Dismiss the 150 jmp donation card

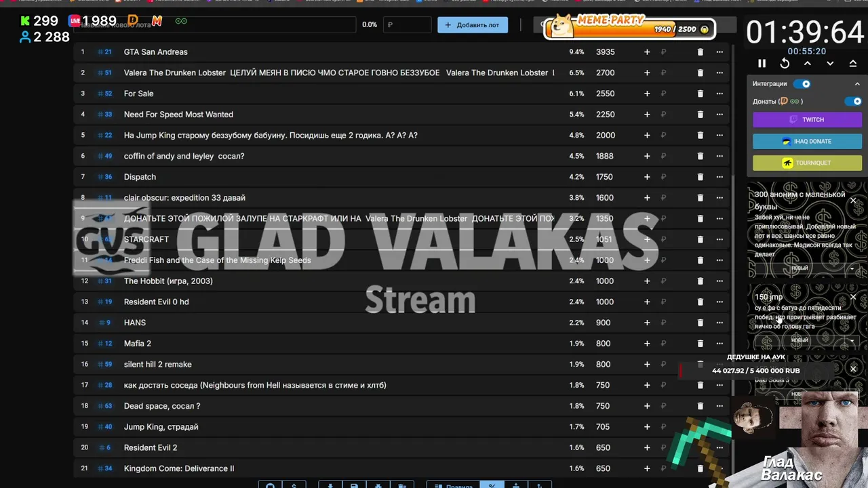[853, 297]
